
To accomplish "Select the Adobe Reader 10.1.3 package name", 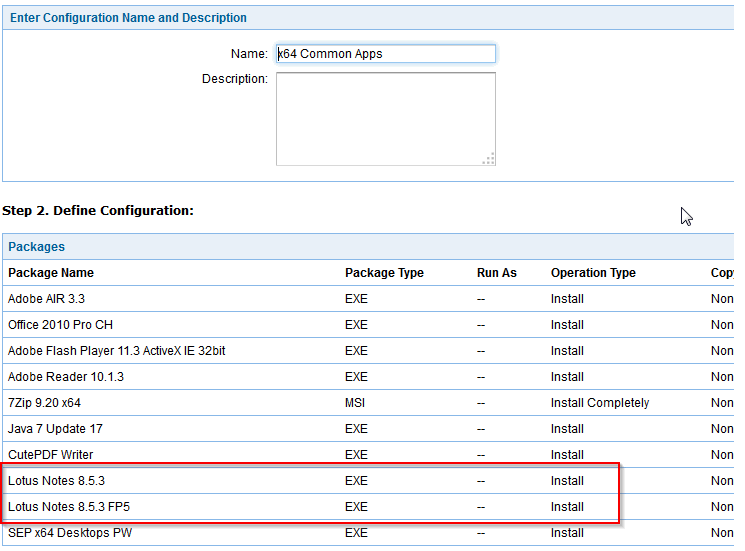I will tap(66, 377).
